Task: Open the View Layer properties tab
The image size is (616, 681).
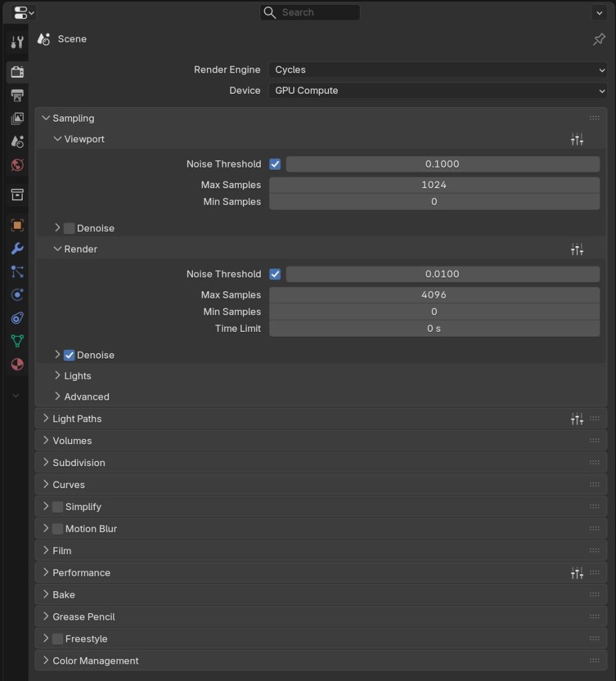Action: [17, 118]
